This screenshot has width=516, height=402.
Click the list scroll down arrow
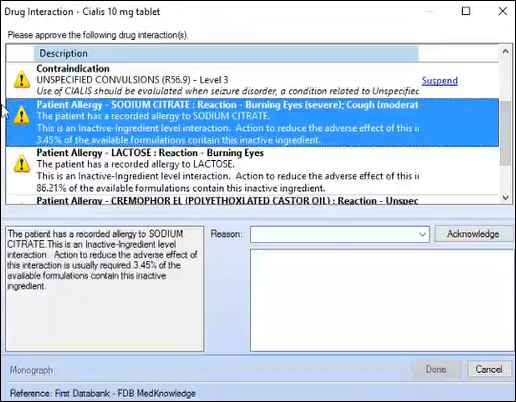[505, 197]
